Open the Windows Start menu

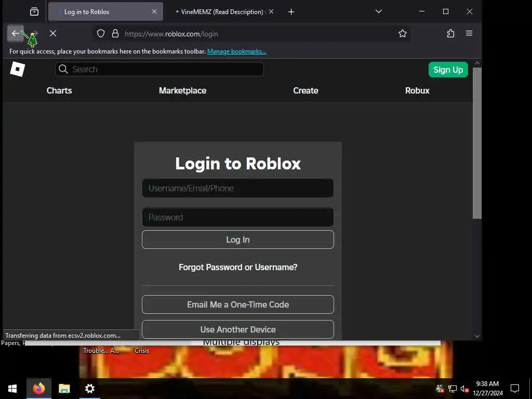point(12,389)
